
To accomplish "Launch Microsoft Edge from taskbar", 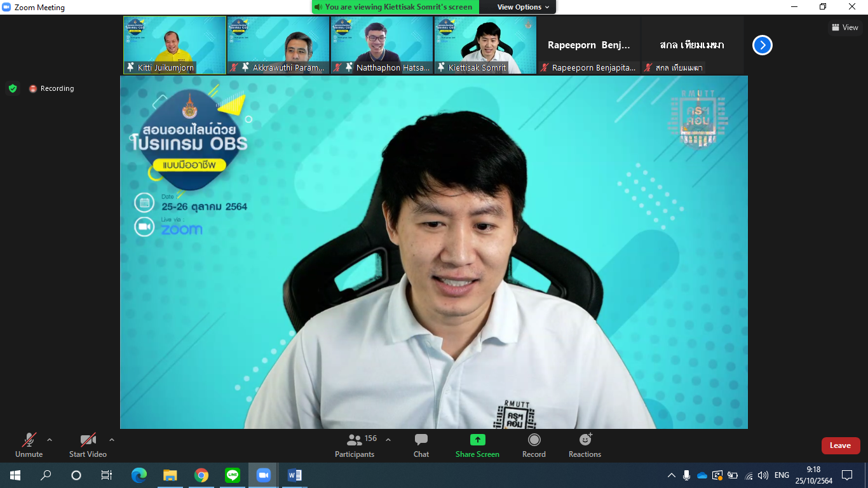I will coord(139,475).
